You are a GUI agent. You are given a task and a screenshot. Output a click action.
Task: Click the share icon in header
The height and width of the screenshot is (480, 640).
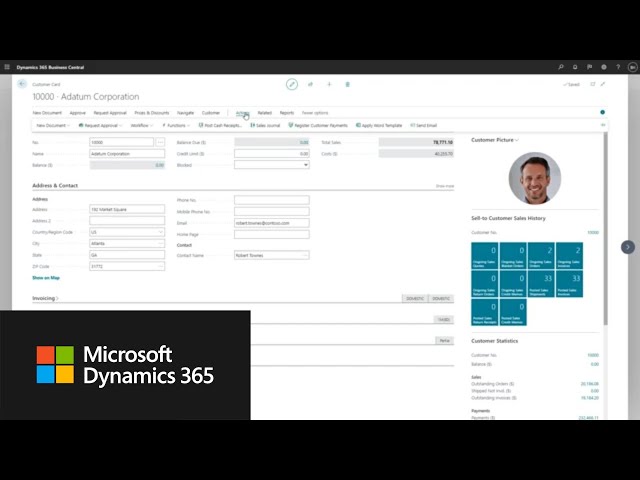311,84
